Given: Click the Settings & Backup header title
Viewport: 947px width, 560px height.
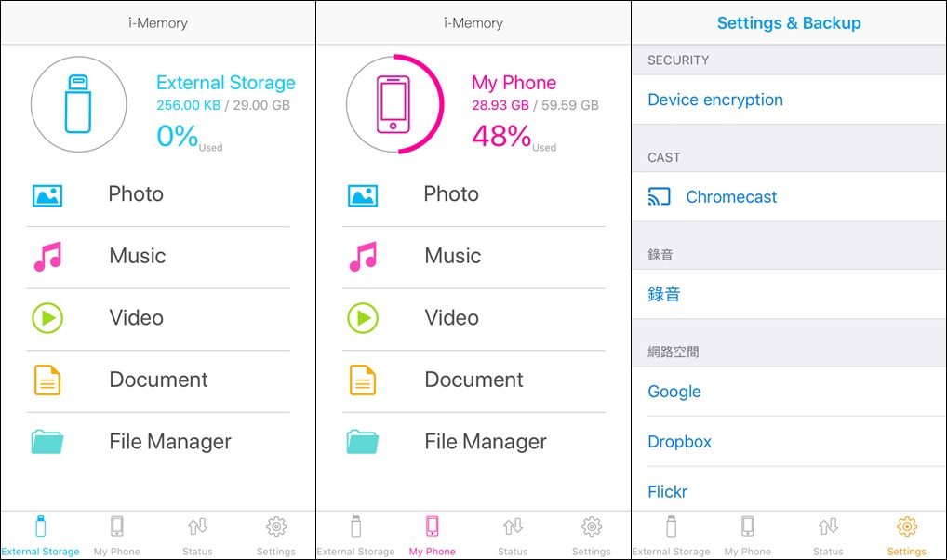Looking at the screenshot, I should tap(789, 22).
